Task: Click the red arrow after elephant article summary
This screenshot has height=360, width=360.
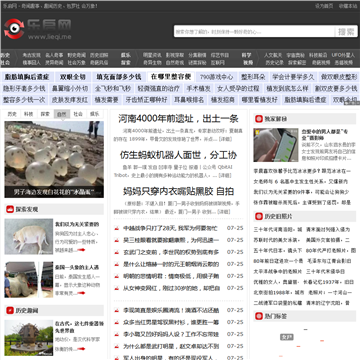Action: 81,293
